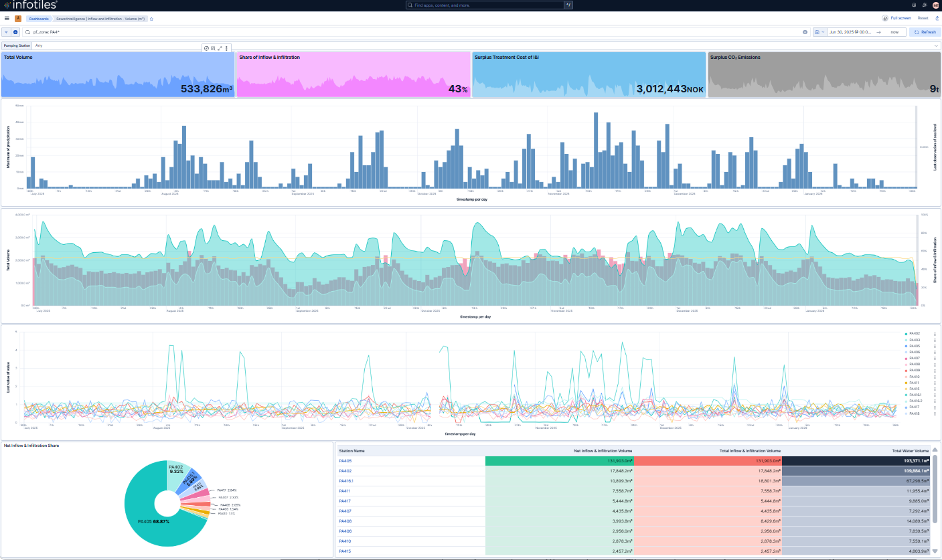Open the calendar icon next to the date range

(817, 31)
